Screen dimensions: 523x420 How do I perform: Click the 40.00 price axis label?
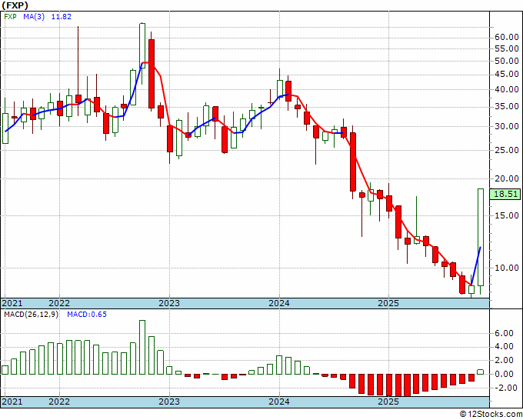pos(506,89)
